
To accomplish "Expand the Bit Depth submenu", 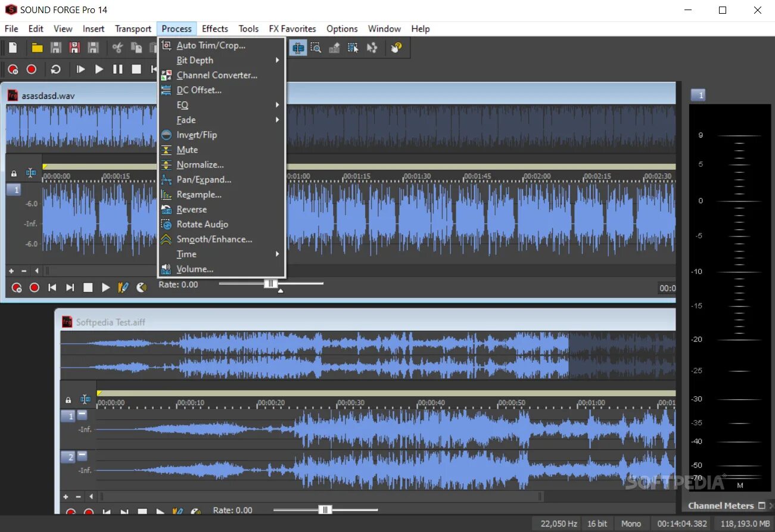I will coord(195,60).
